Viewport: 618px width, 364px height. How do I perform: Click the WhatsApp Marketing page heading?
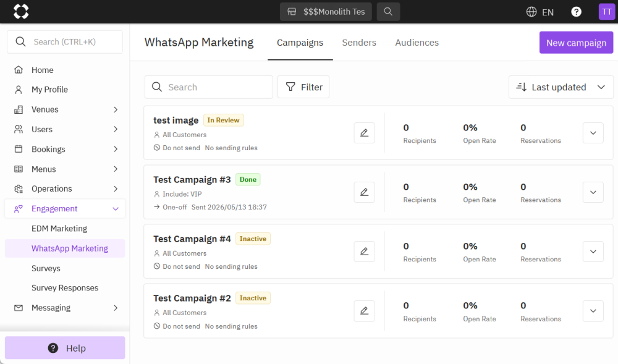tap(199, 42)
